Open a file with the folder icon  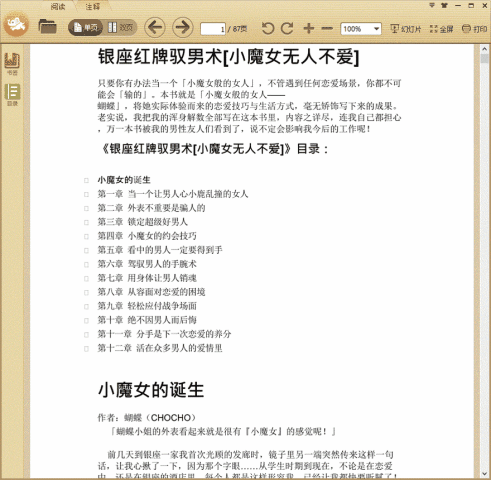coord(47,27)
